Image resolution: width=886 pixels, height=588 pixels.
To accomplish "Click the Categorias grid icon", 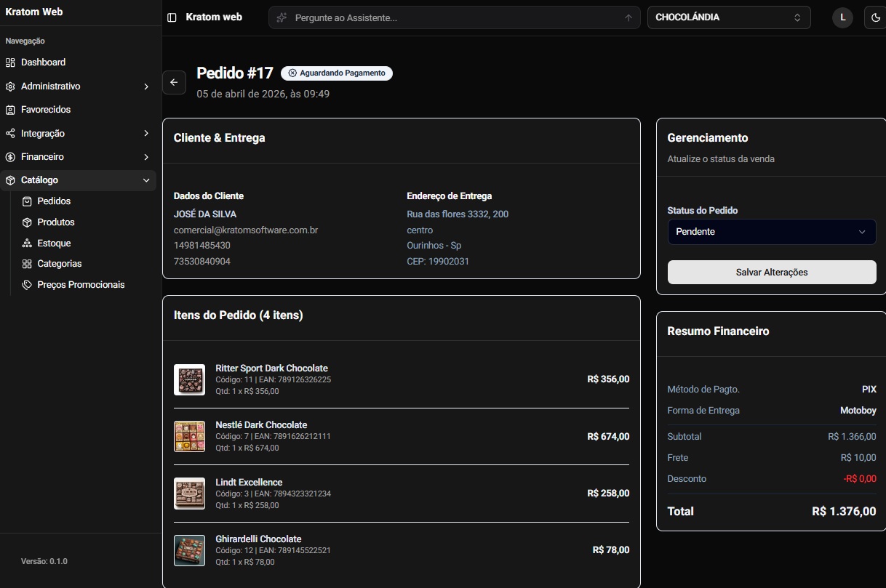I will [27, 264].
